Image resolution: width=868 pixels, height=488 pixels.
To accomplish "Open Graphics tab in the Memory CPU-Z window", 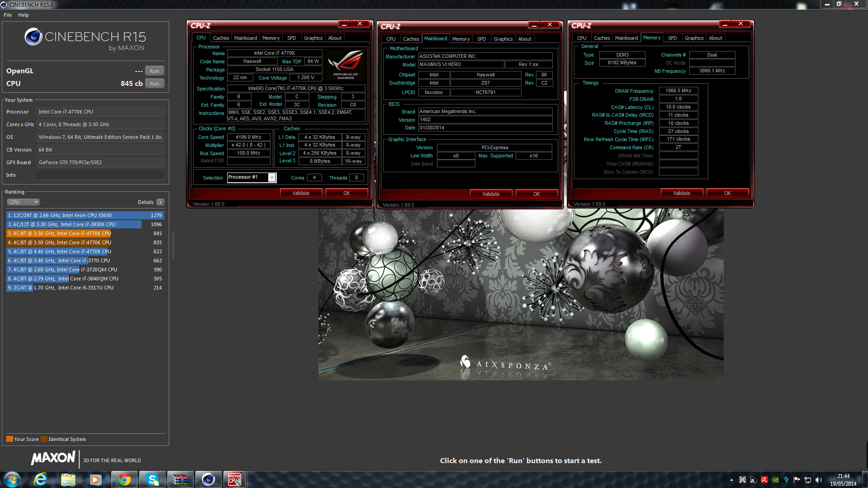I will tap(694, 38).
